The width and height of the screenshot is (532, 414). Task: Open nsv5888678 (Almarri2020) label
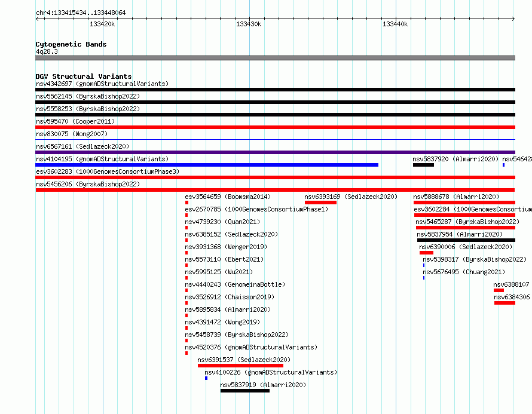coord(456,197)
